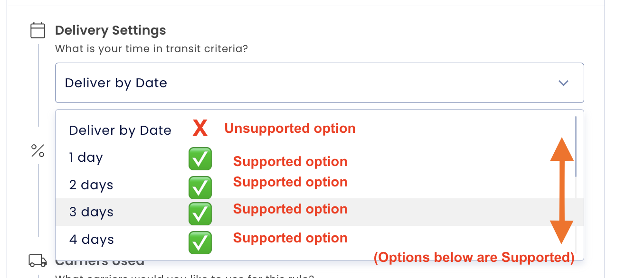This screenshot has height=278, width=644.
Task: Uncheck the supported marker beside 1 day
Action: pyautogui.click(x=200, y=159)
